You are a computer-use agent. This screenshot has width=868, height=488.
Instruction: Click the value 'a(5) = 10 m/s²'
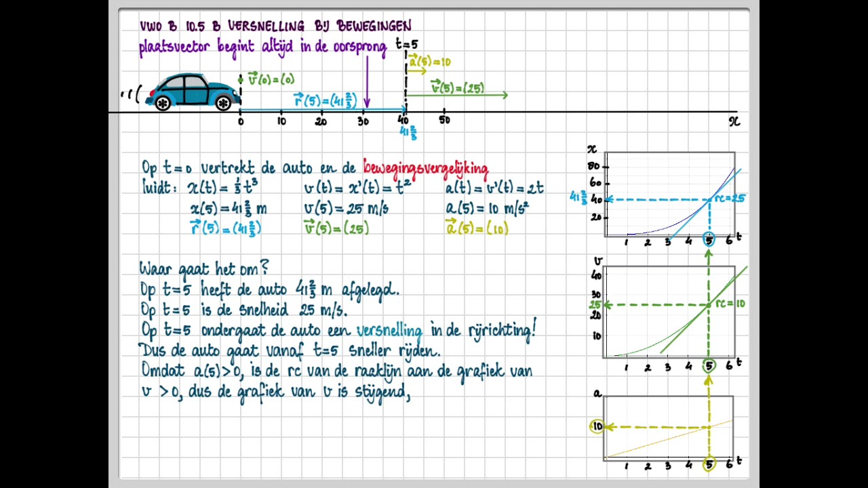tap(487, 207)
